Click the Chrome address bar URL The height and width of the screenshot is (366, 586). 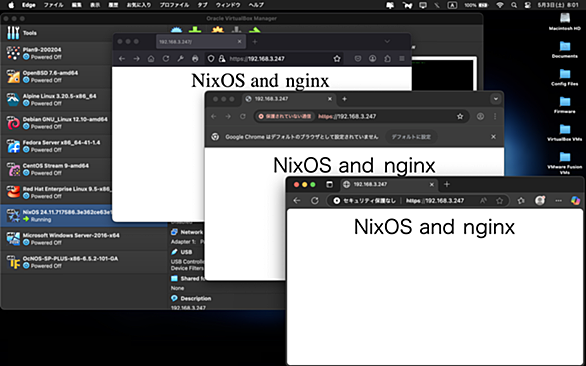pos(347,116)
